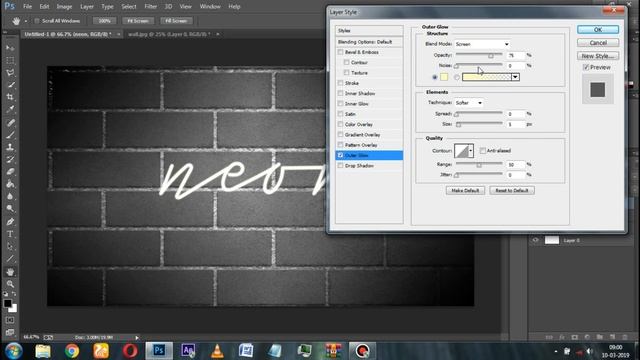This screenshot has height=360, width=640.
Task: Select the Move tool
Action: (10, 48)
